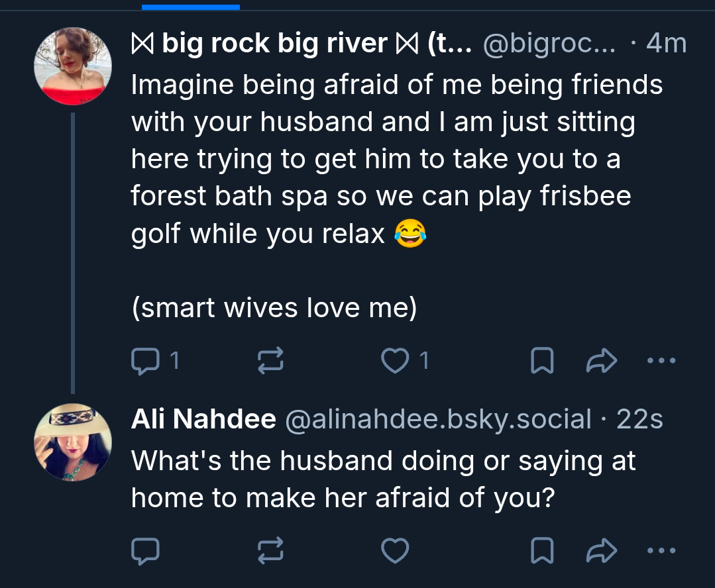Like big rock big river's post
This screenshot has width=715, height=588.
point(396,361)
